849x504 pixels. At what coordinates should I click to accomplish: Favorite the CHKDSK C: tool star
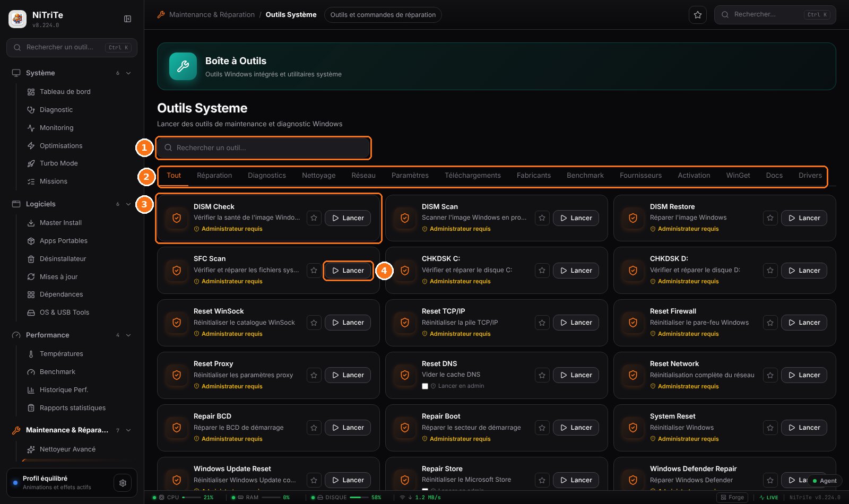(x=542, y=271)
